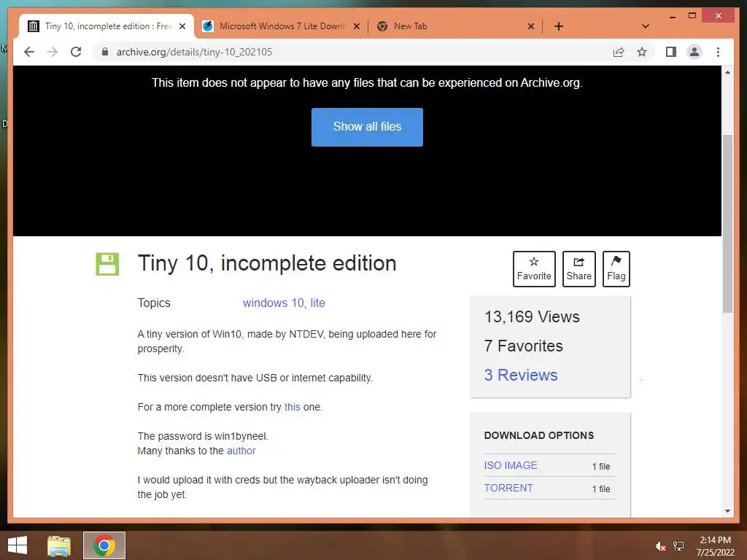Click the page scrollbar thumb
Viewport: 747px width, 560px height.
pyautogui.click(x=727, y=224)
